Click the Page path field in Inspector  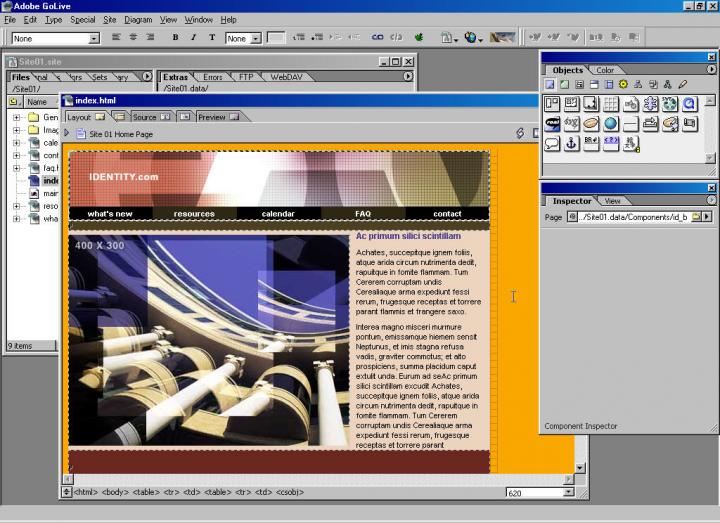click(632, 217)
